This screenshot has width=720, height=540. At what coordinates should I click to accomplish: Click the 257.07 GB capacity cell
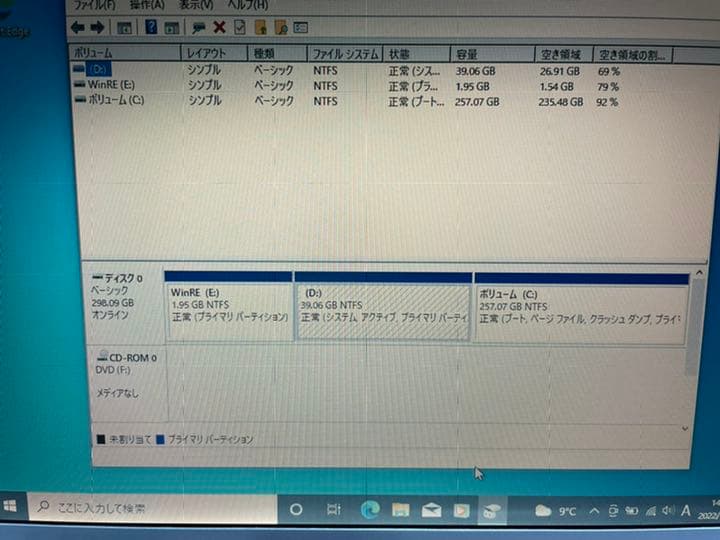477,102
